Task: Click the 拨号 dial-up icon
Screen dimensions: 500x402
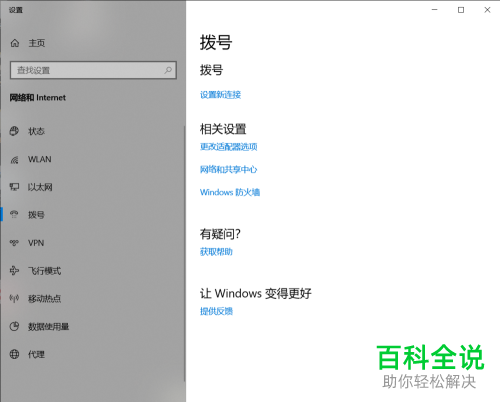Action: [x=14, y=215]
